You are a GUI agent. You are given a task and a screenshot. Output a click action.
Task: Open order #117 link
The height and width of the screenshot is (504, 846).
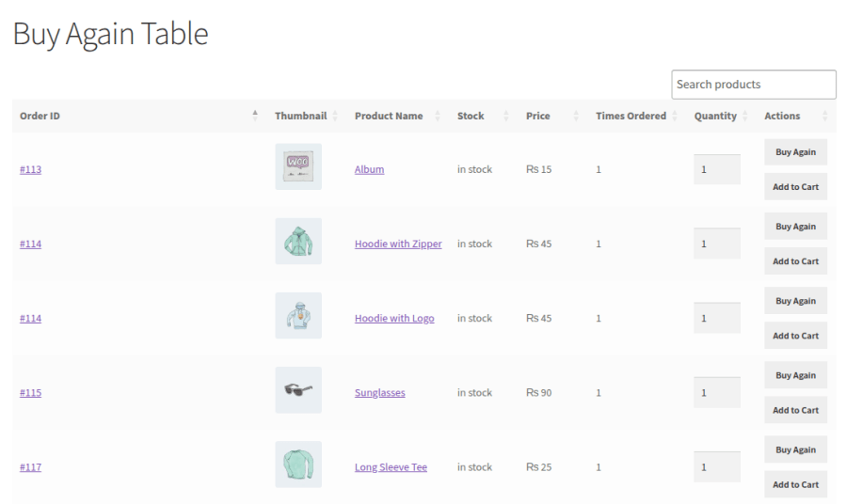(x=30, y=466)
